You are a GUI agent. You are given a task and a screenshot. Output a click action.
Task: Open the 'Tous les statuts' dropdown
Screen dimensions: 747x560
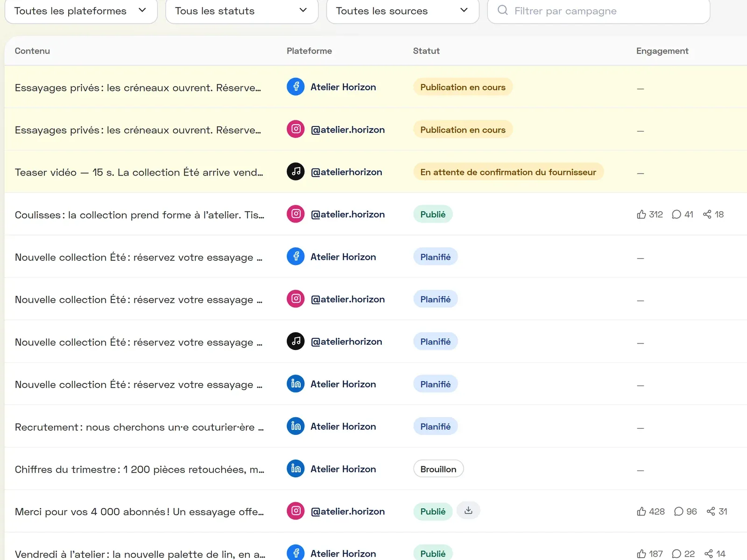[242, 11]
